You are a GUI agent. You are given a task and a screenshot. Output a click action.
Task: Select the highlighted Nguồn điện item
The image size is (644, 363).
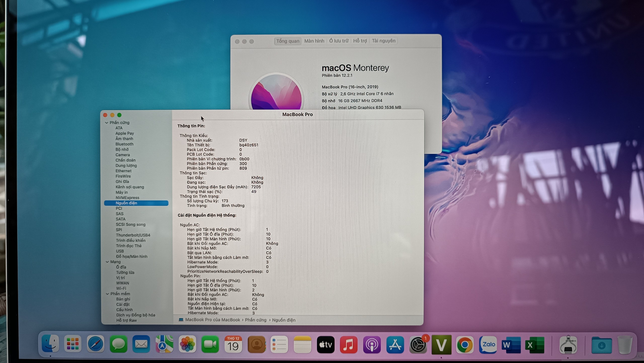136,203
